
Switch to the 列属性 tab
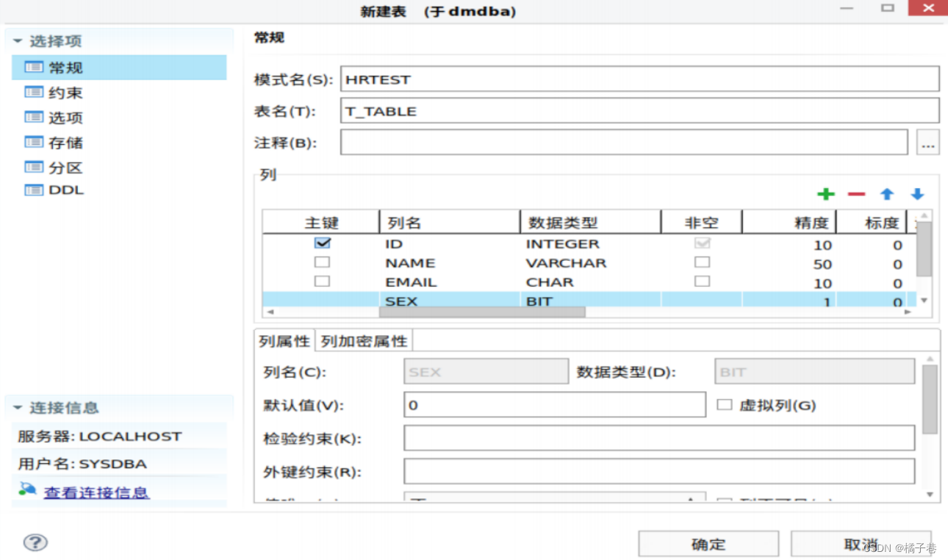(x=284, y=341)
